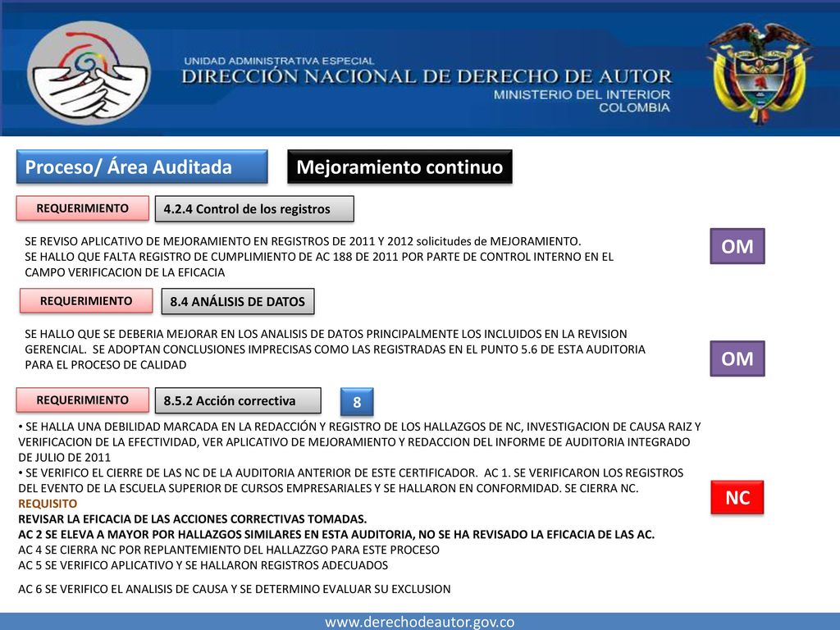Select '4.2.4 Control de los registros' box
840x630 pixels.
click(x=254, y=209)
